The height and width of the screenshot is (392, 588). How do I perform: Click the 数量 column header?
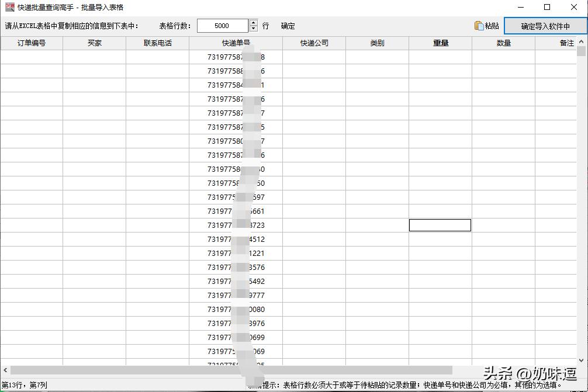click(x=502, y=42)
